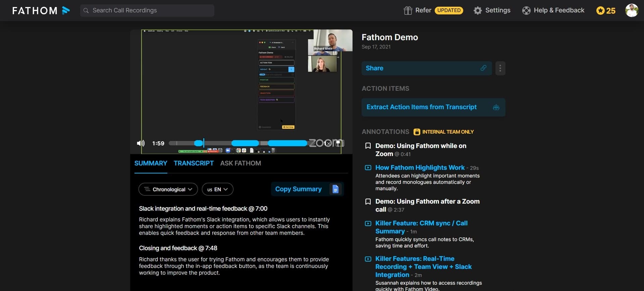
Task: Switch to the Transcript tab
Action: (194, 163)
